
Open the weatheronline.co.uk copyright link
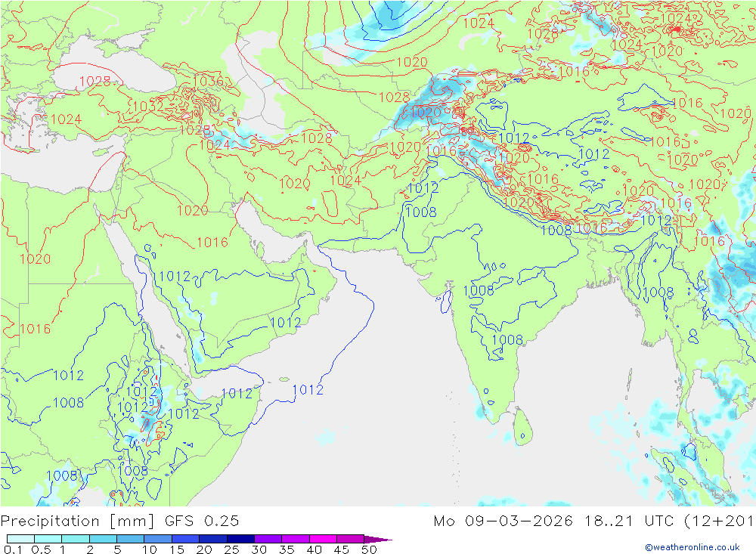(692, 547)
